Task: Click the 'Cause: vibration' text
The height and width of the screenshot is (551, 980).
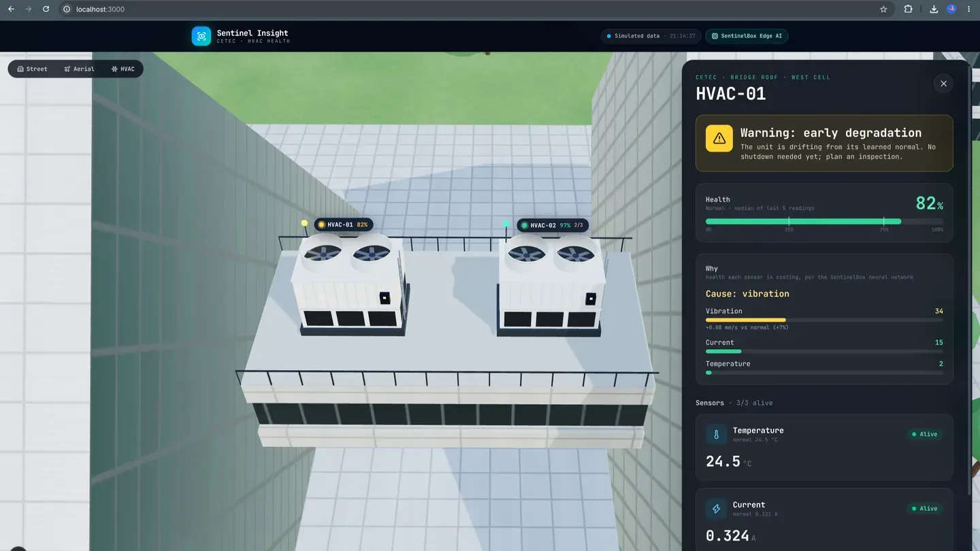Action: [747, 294]
